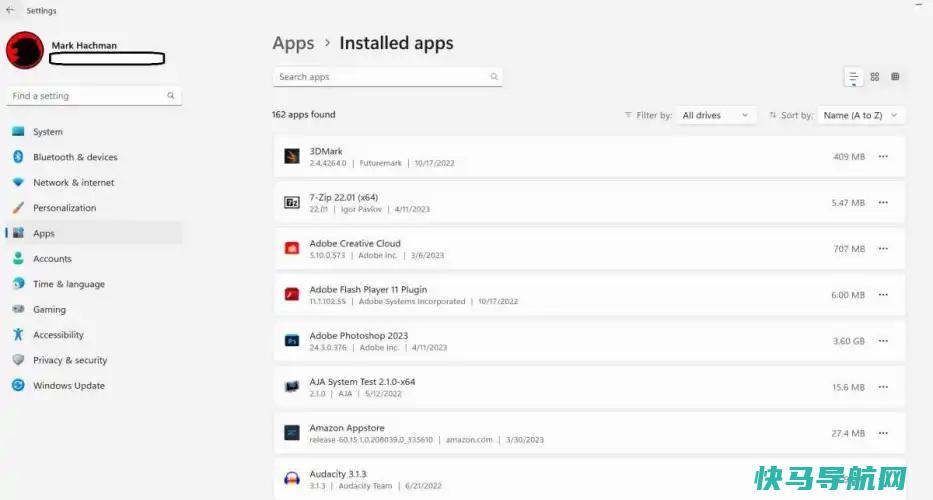Click the Amazon Appstore name
Image resolution: width=933 pixels, height=500 pixels.
tap(347, 428)
